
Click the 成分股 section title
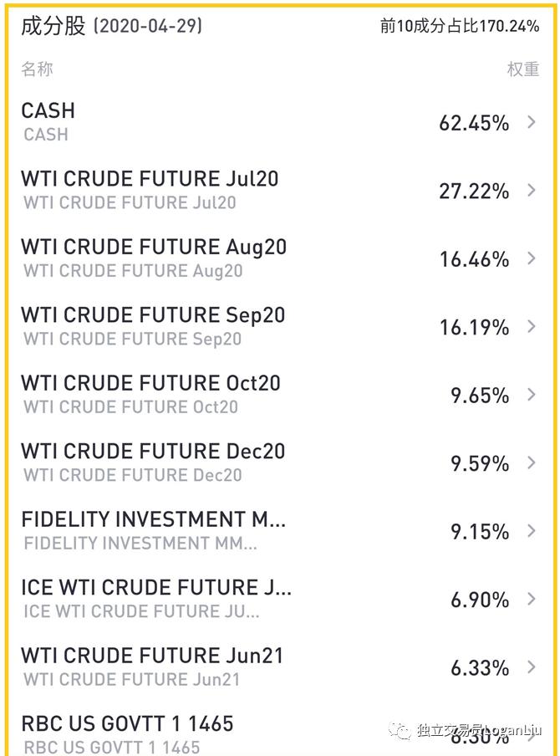53,26
